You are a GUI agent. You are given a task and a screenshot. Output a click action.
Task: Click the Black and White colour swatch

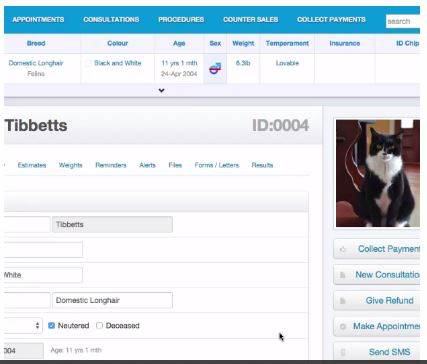(x=88, y=63)
